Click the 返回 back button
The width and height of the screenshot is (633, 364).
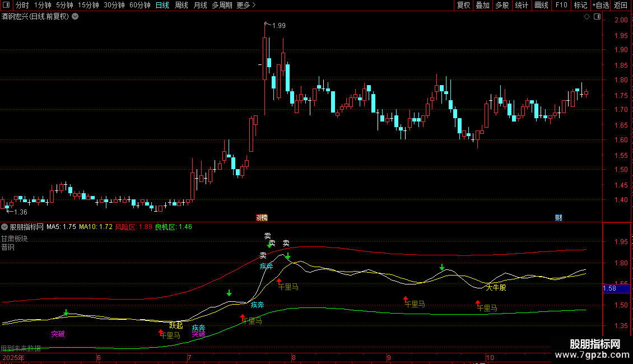tap(621, 5)
